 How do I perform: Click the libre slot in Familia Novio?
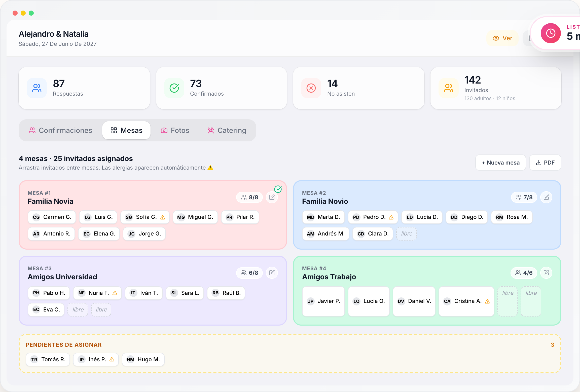coord(407,234)
